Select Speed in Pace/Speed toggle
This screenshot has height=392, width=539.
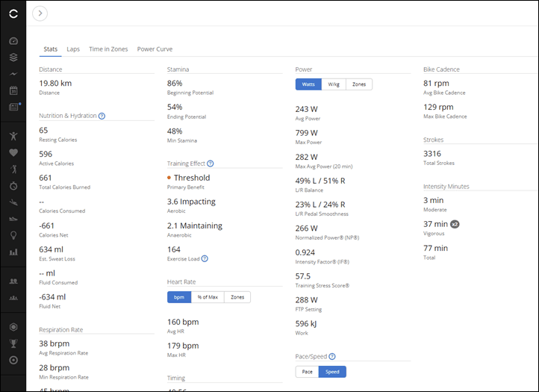click(x=332, y=372)
